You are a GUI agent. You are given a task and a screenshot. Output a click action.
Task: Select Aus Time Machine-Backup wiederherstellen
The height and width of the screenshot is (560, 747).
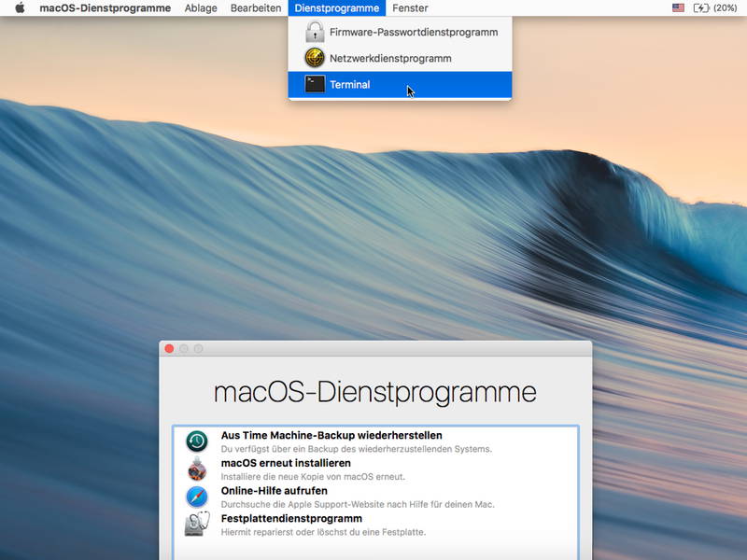coord(375,441)
